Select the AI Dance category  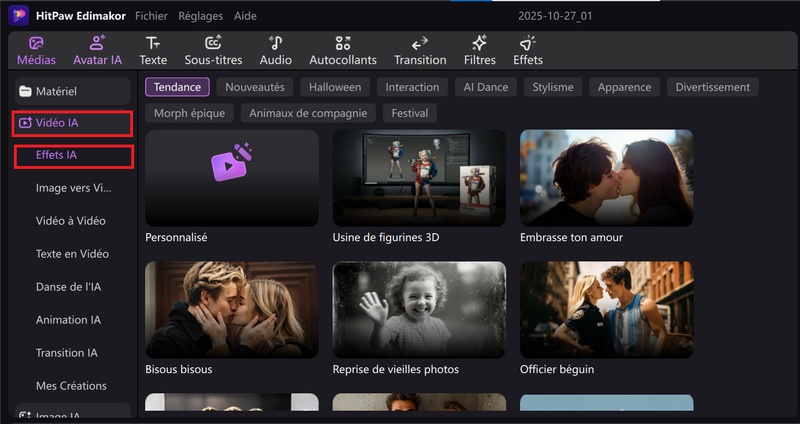[x=485, y=87]
